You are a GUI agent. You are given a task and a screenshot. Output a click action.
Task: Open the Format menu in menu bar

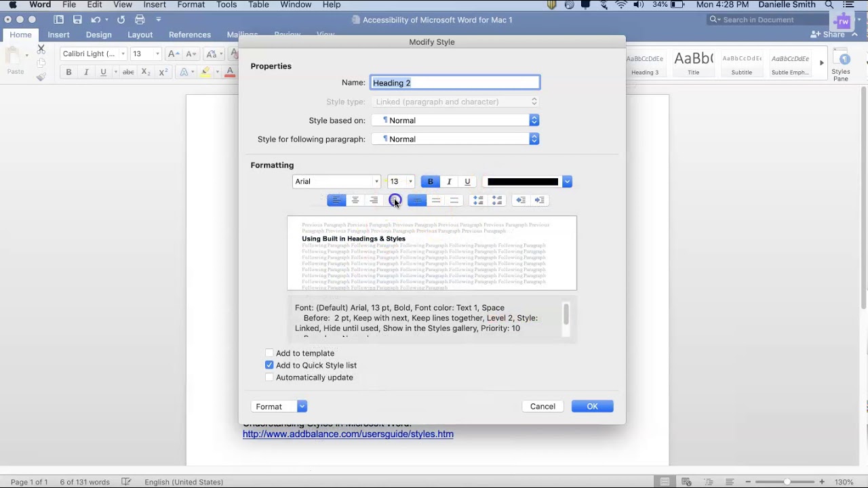[191, 5]
